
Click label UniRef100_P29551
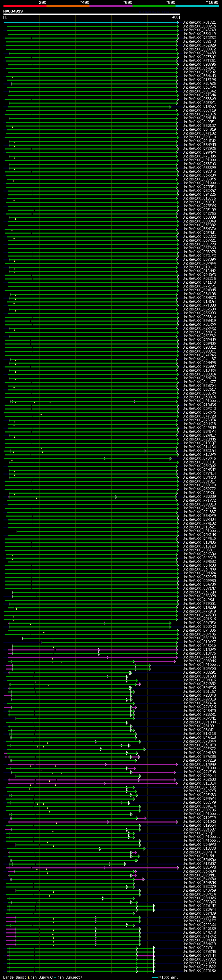point(199,604)
